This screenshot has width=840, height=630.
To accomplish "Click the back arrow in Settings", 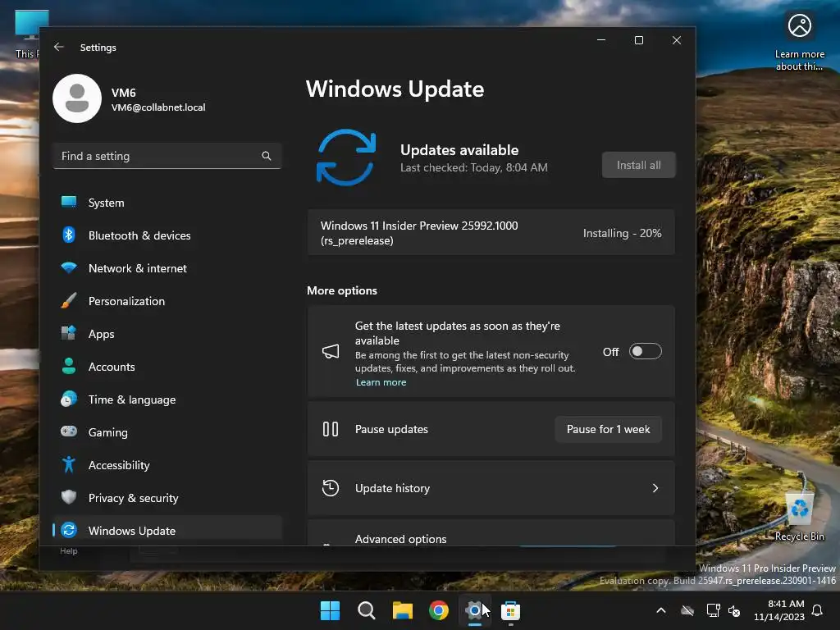I will click(59, 47).
